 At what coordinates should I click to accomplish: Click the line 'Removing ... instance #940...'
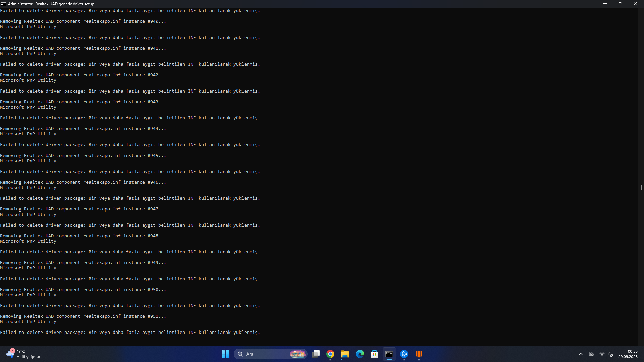(83, 21)
